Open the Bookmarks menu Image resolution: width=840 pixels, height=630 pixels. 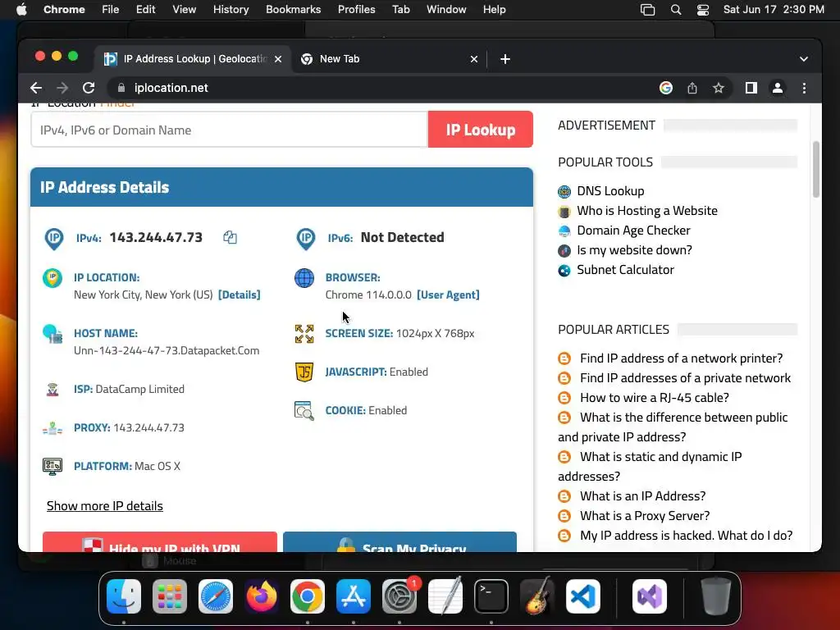tap(293, 10)
